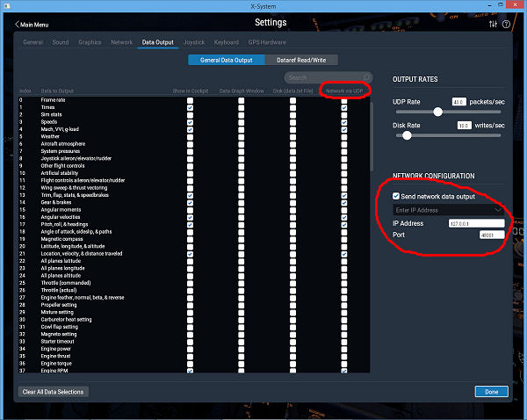This screenshot has height=420, width=527.
Task: Check Disk output for Times row
Action: (x=292, y=107)
